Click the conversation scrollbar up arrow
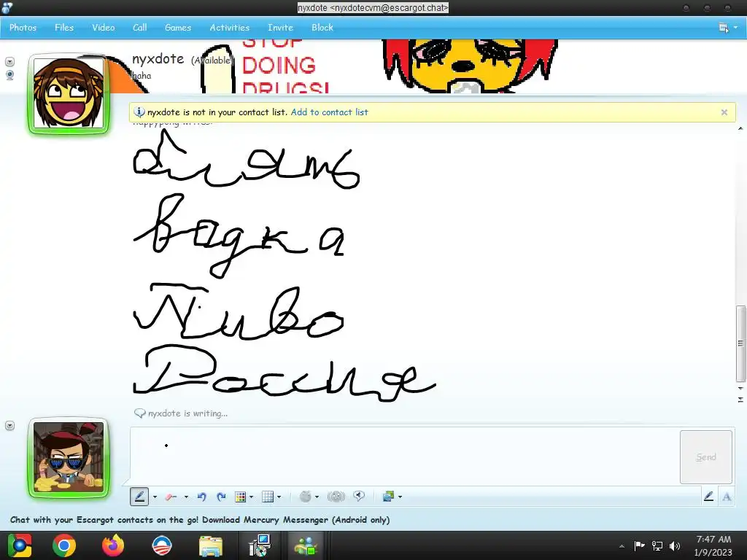The width and height of the screenshot is (747, 560). click(x=740, y=128)
